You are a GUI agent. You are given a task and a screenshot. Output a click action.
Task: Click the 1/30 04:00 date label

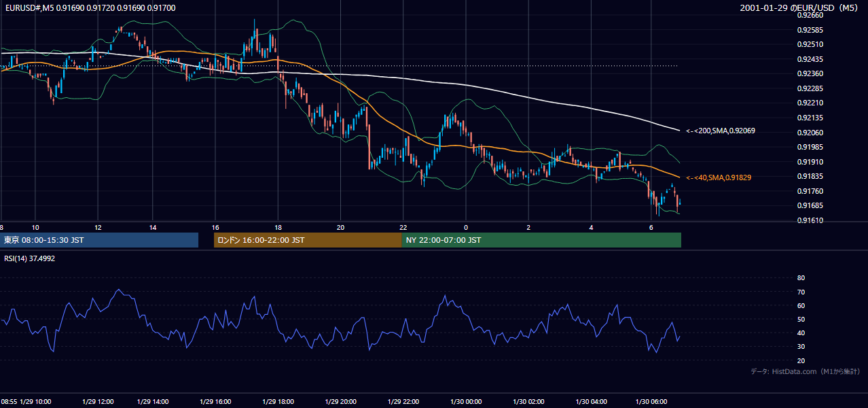(x=591, y=401)
